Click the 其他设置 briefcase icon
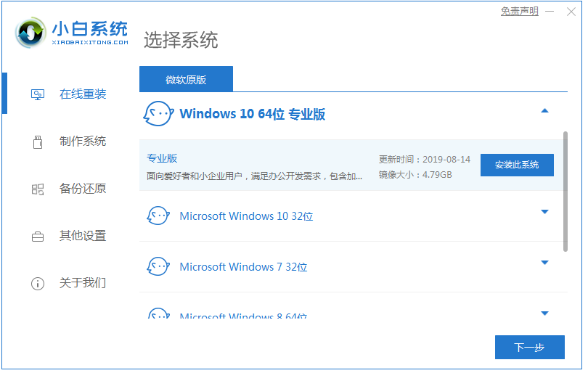Viewport: 588px width, 373px height. point(38,236)
